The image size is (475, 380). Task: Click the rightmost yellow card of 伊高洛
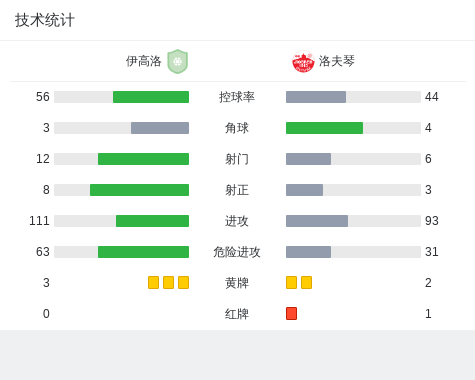pos(183,282)
